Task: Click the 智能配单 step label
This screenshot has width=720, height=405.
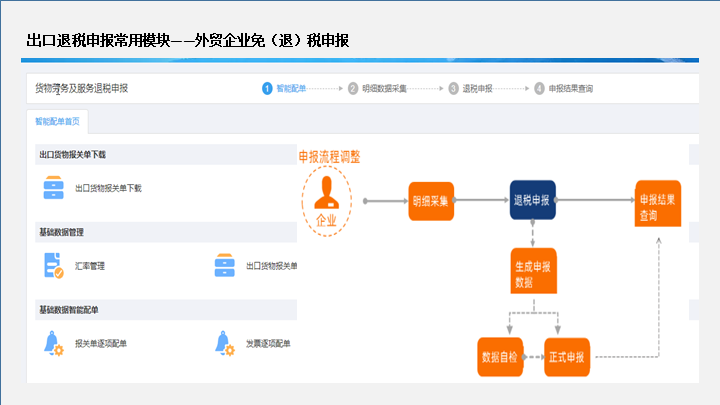Action: click(291, 88)
